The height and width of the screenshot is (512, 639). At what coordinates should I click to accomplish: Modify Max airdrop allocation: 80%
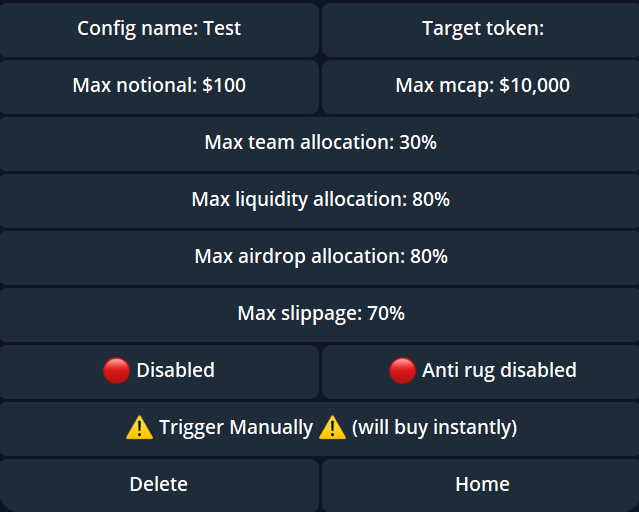click(x=320, y=256)
